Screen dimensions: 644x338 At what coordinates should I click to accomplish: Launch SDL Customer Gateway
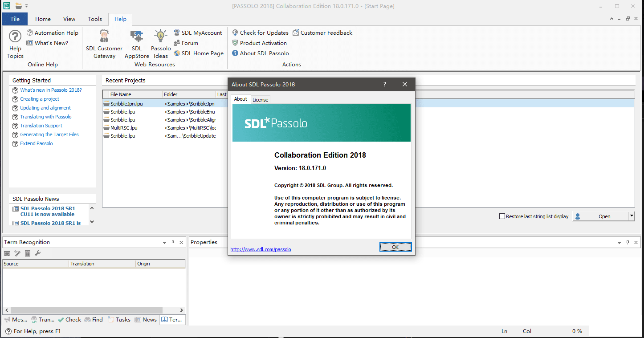pos(104,44)
